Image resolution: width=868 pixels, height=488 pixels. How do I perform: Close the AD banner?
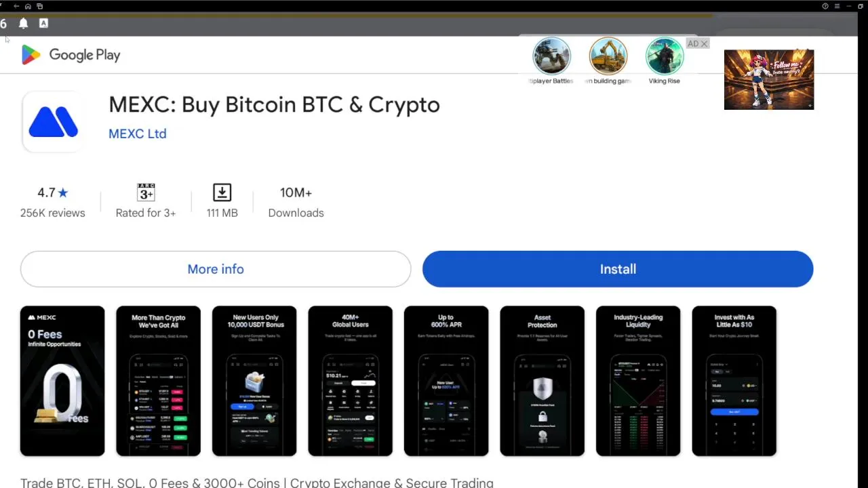(x=704, y=43)
